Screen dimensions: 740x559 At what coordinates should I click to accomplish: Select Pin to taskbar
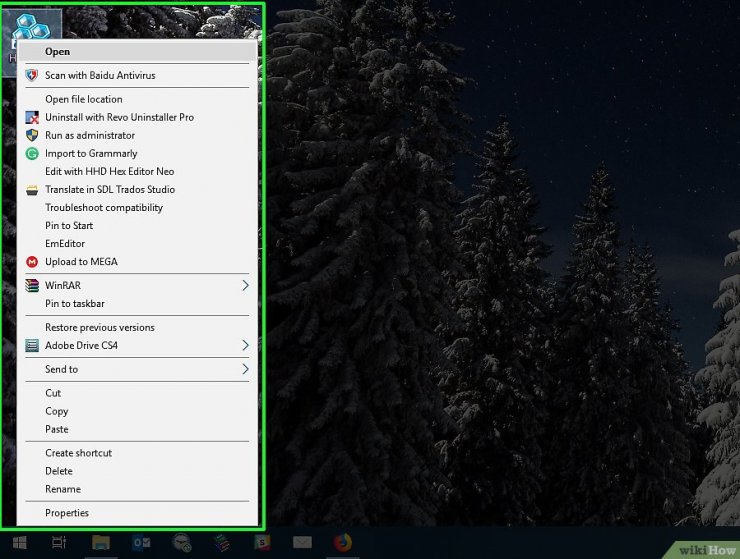click(x=137, y=304)
